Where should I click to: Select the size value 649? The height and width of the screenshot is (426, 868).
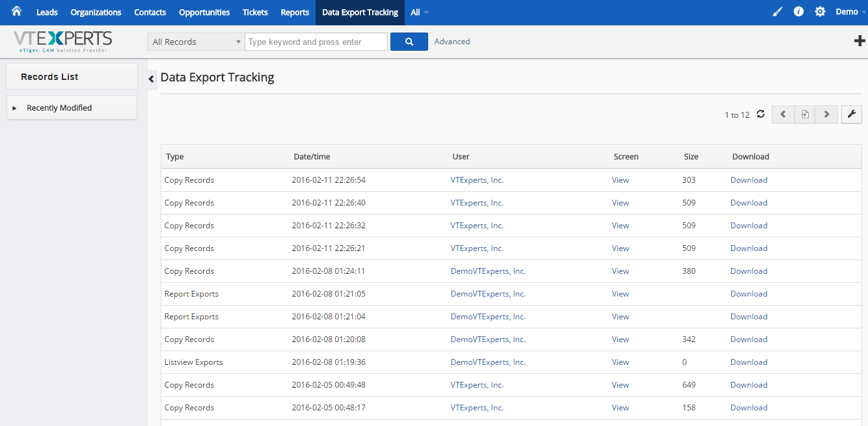click(x=689, y=385)
